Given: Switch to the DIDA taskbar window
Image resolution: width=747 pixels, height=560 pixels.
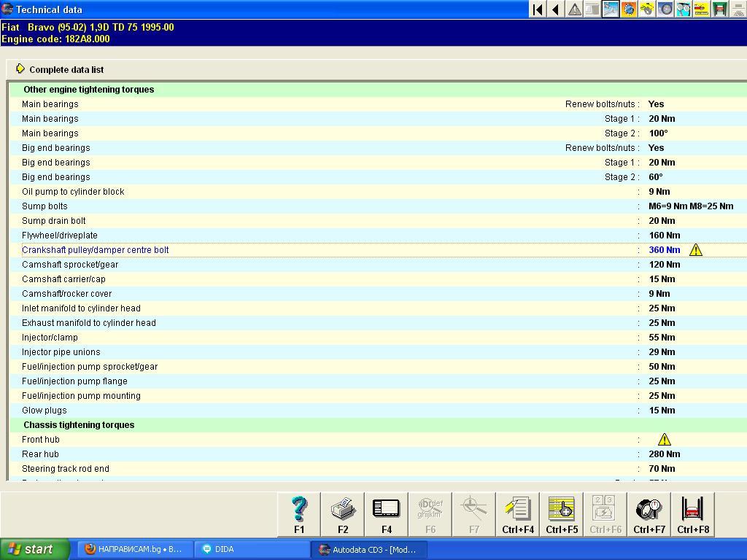Looking at the screenshot, I should point(253,550).
